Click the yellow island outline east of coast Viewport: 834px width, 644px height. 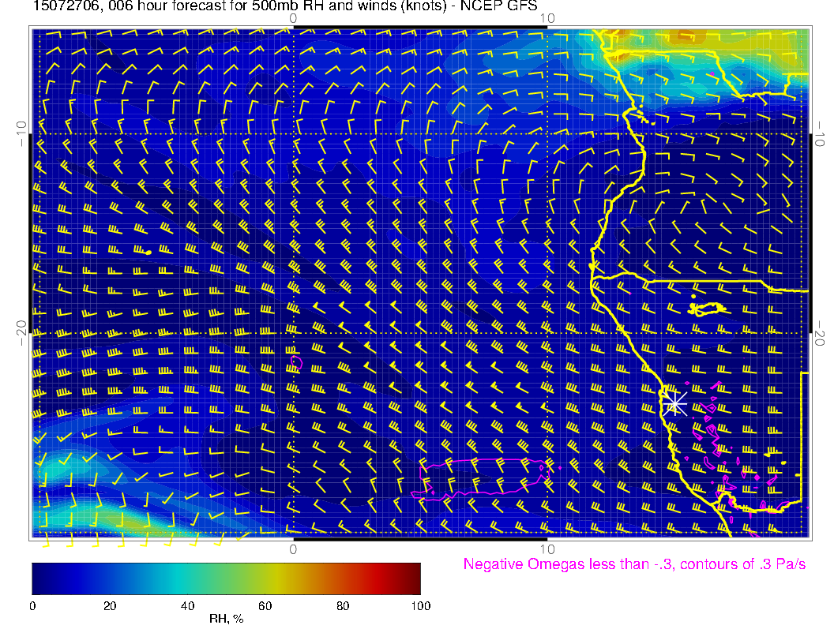click(x=706, y=309)
